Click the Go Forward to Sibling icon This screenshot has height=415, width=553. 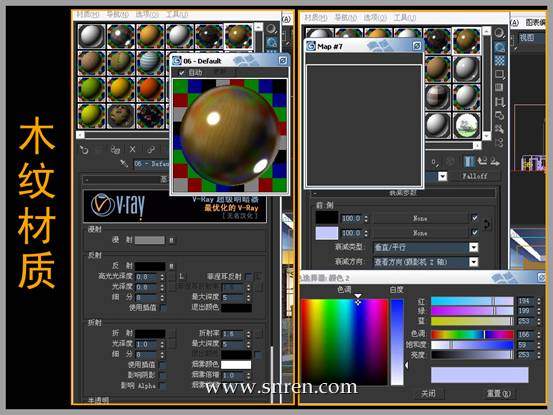(495, 162)
